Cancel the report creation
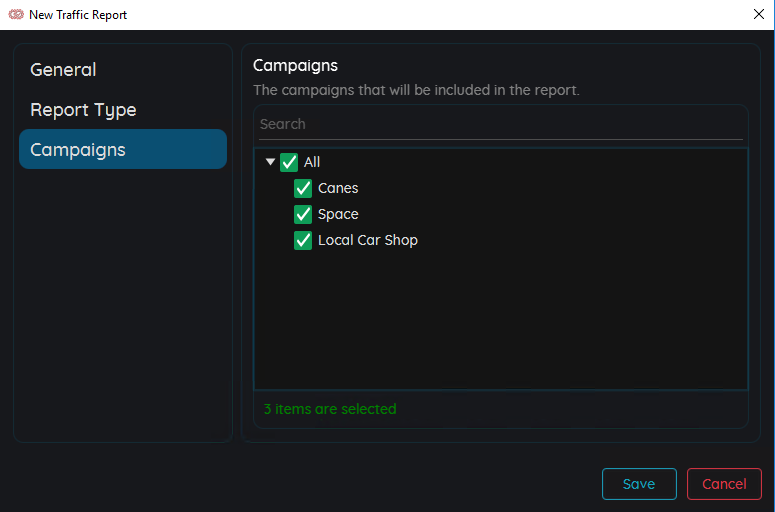This screenshot has height=512, width=775. (724, 484)
